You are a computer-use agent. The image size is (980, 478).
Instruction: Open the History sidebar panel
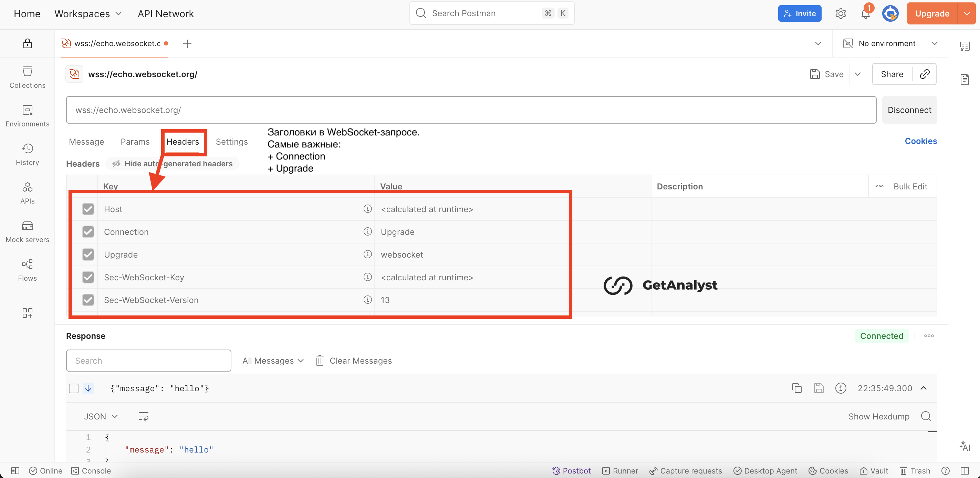coord(28,154)
